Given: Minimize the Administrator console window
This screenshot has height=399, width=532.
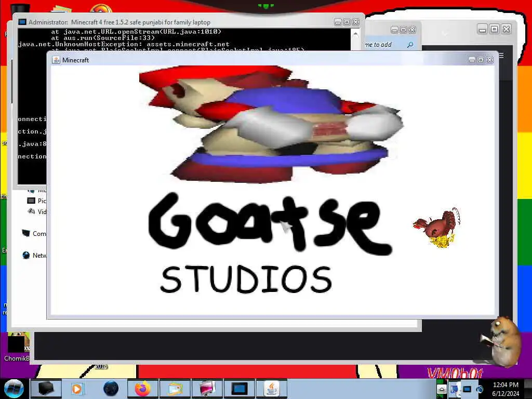Looking at the screenshot, I should (338, 22).
